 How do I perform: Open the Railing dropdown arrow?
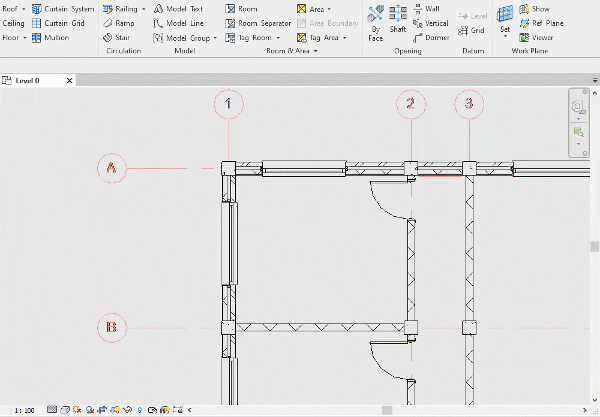pos(143,9)
